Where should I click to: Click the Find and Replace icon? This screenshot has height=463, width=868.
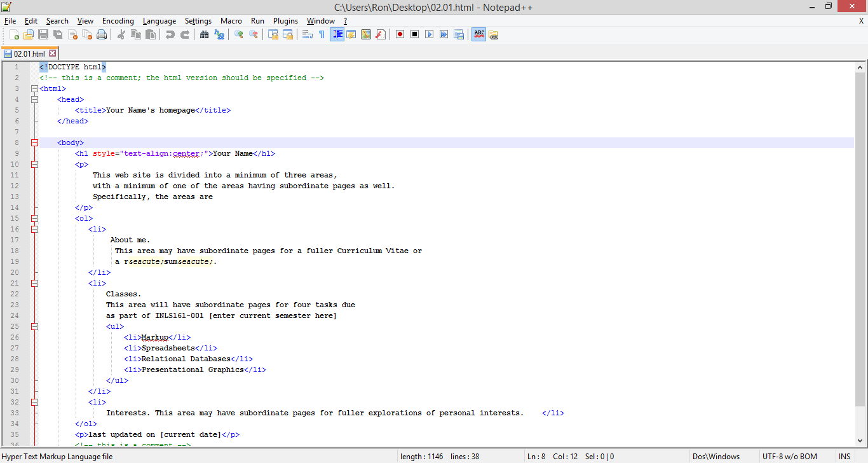[x=219, y=34]
